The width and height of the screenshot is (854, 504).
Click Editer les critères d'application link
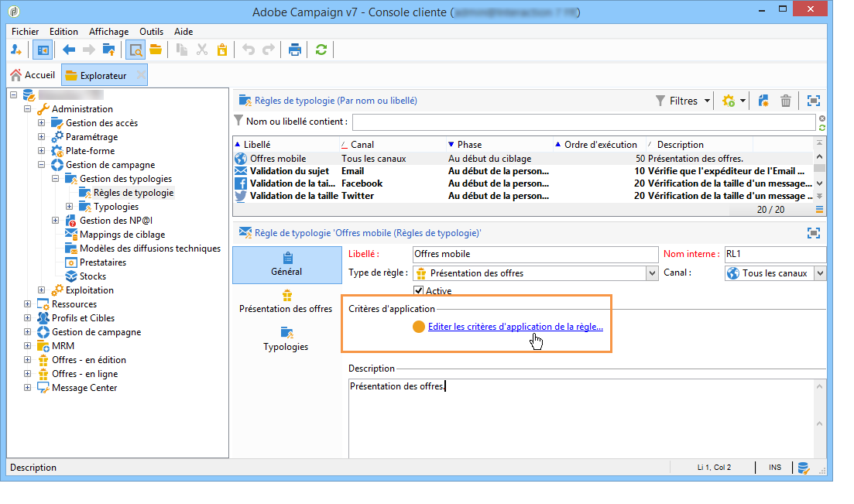click(x=515, y=327)
